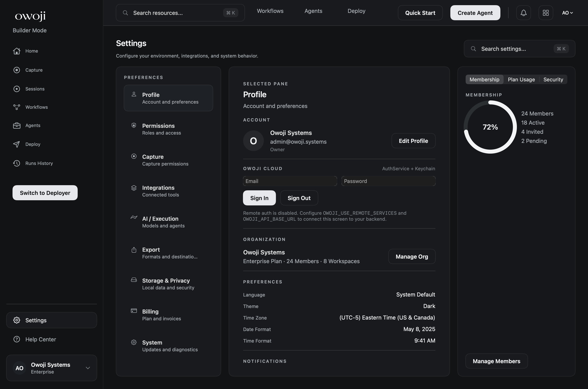
Task: Open the AO account dropdown in header
Action: pos(568,13)
